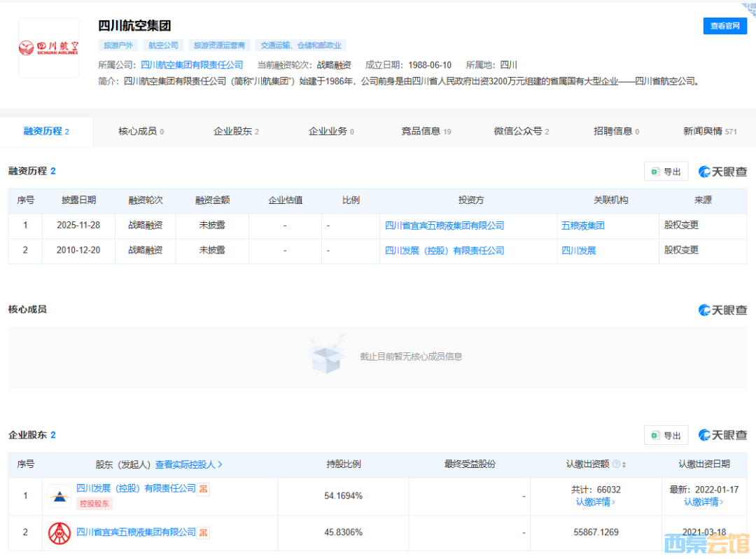This screenshot has height=559, width=756.
Task: Export the 融资历程 table with 导出
Action: pyautogui.click(x=666, y=172)
